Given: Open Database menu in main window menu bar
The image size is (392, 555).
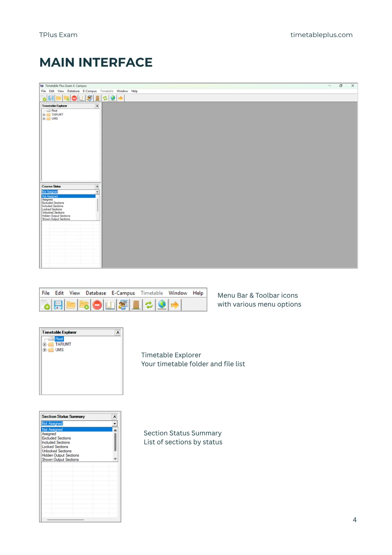Looking at the screenshot, I should [73, 91].
